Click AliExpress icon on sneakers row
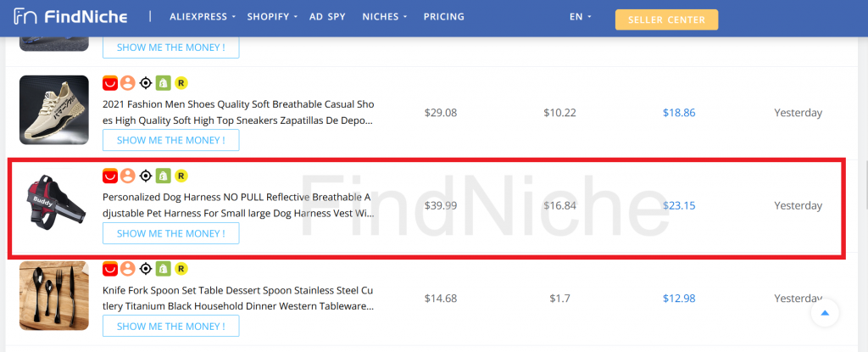This screenshot has height=352, width=868. 110,83
